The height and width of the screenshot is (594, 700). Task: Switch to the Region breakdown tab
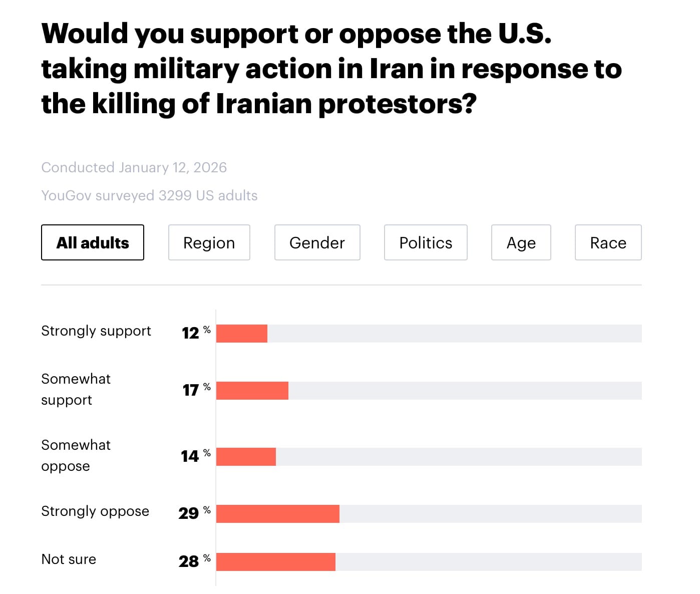click(x=209, y=242)
